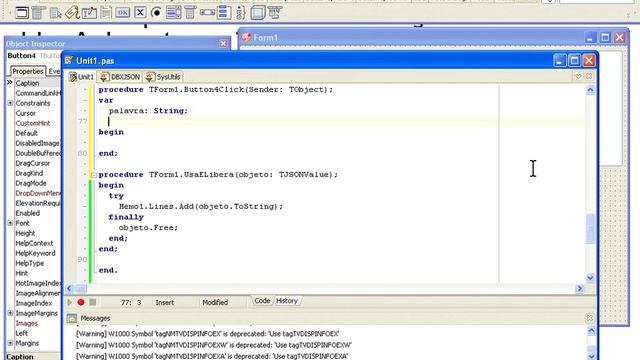Select the tagNMTVDISPINFOEXW deprecated warning message
640x360 pixels.
[213, 345]
